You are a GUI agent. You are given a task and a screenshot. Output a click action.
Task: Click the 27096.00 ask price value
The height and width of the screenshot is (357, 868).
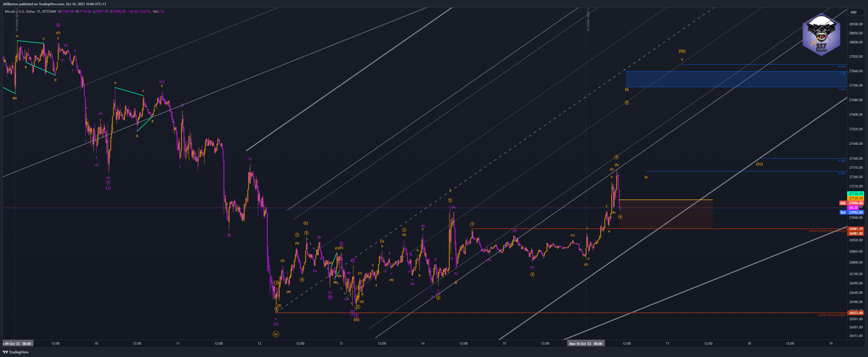click(x=856, y=203)
